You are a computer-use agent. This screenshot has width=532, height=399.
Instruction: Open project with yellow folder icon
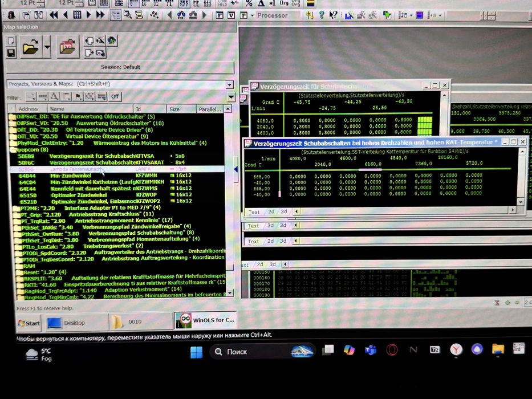coord(31,47)
